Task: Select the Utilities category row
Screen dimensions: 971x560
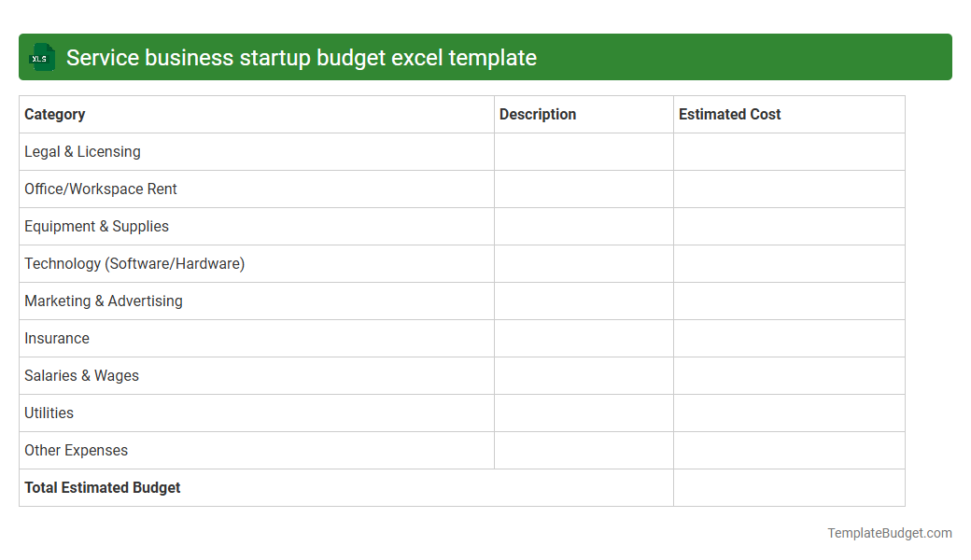Action: [49, 413]
